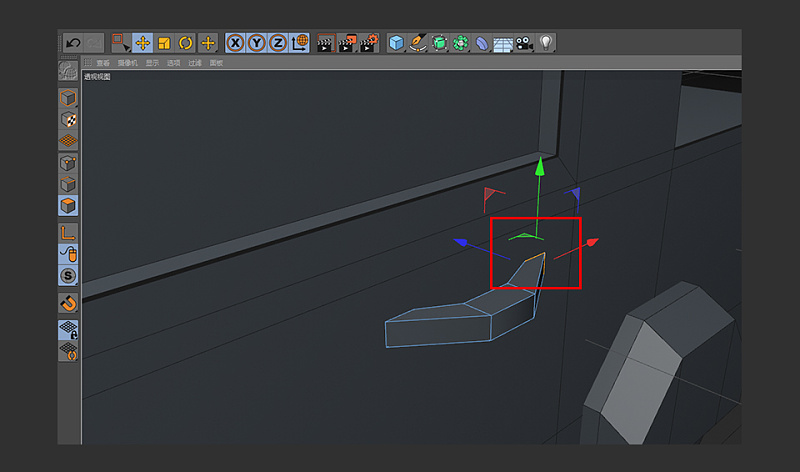
Task: Add a Cube primitive object
Action: (x=396, y=43)
